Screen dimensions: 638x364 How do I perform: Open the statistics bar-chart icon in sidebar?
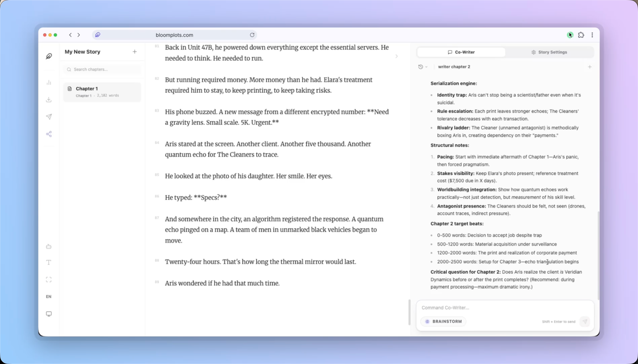tap(49, 82)
